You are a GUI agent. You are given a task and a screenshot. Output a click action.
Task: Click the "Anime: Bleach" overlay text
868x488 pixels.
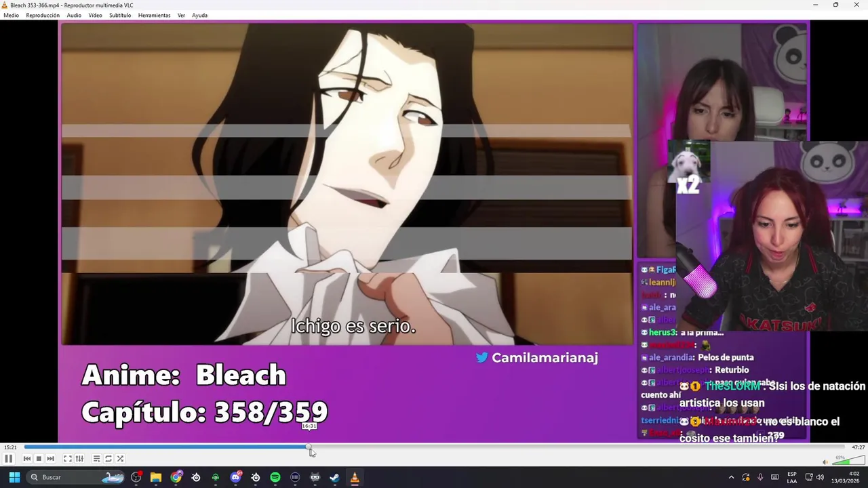[184, 375]
